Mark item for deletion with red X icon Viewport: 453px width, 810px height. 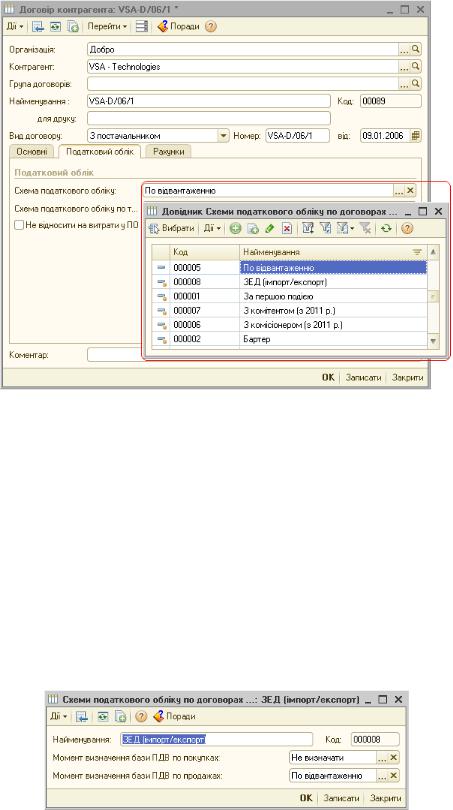[x=287, y=228]
